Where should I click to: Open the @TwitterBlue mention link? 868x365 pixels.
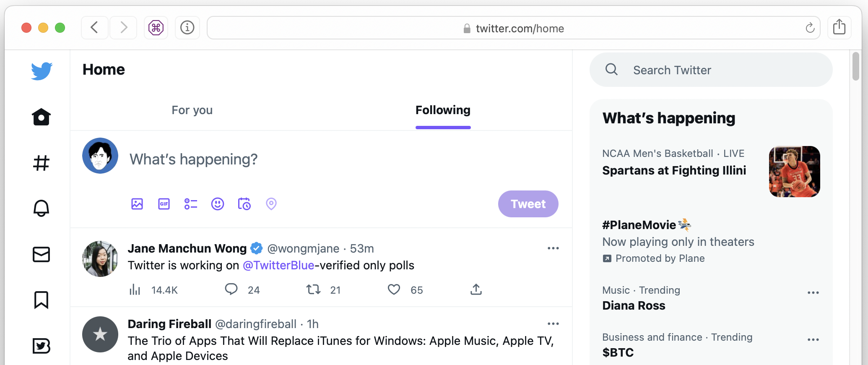278,266
